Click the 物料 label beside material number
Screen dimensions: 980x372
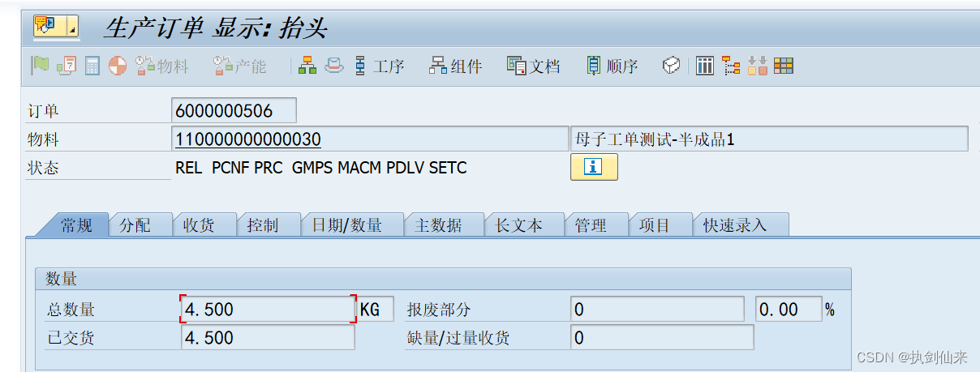[x=44, y=139]
